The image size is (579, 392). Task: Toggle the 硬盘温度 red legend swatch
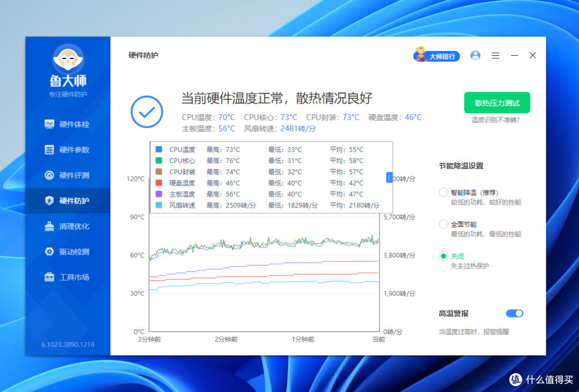point(159,182)
